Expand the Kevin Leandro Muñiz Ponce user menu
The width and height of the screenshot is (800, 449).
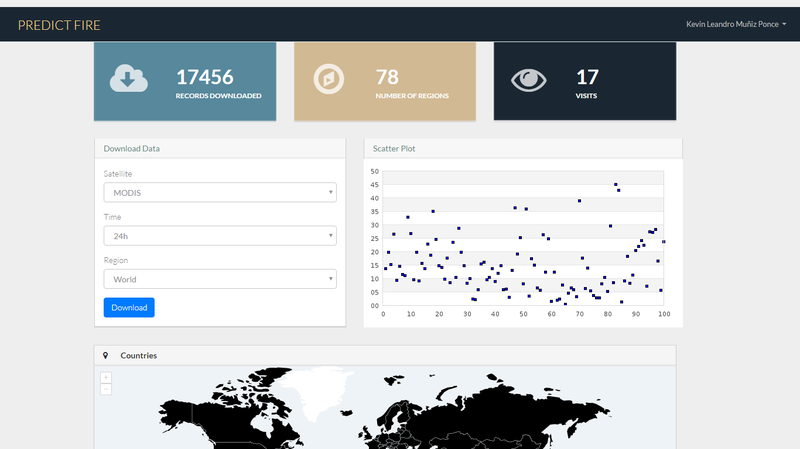click(736, 24)
